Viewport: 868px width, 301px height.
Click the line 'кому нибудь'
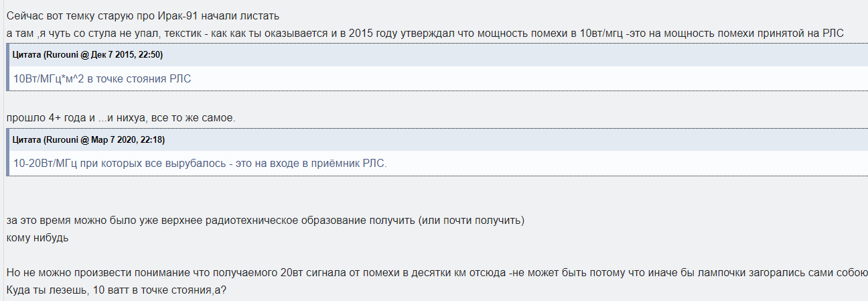[x=38, y=238]
